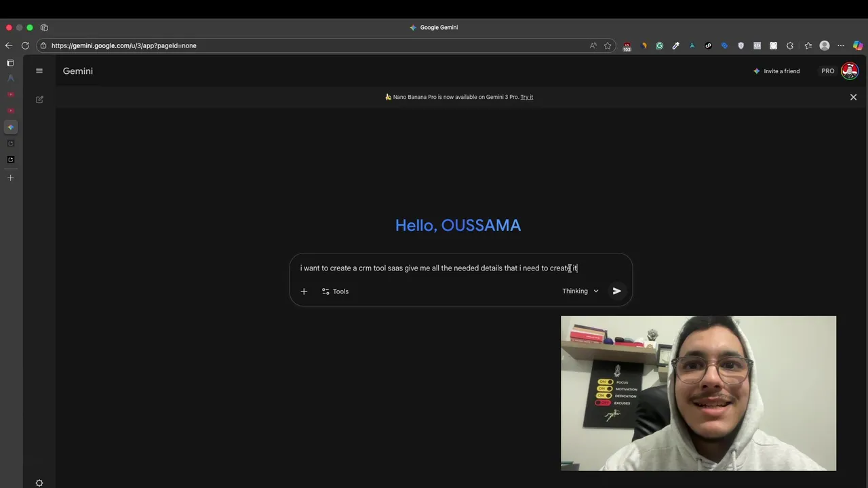
Task: Click the Gemini logo text
Action: click(78, 71)
